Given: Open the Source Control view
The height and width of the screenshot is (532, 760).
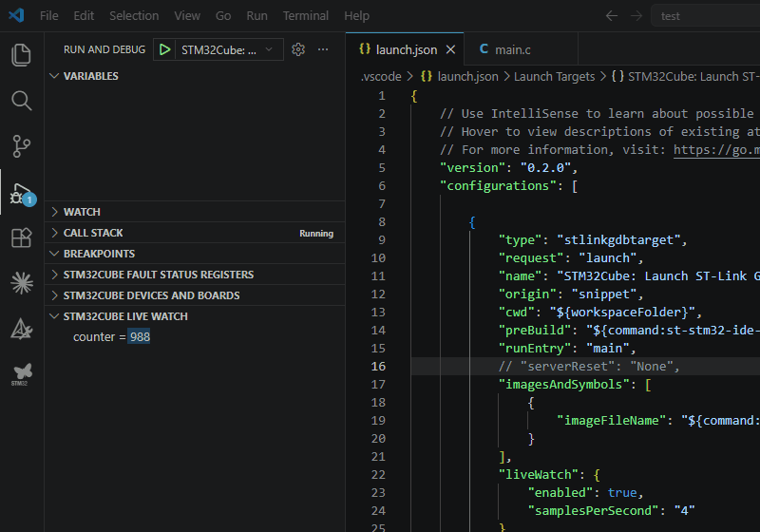Looking at the screenshot, I should pyautogui.click(x=21, y=146).
